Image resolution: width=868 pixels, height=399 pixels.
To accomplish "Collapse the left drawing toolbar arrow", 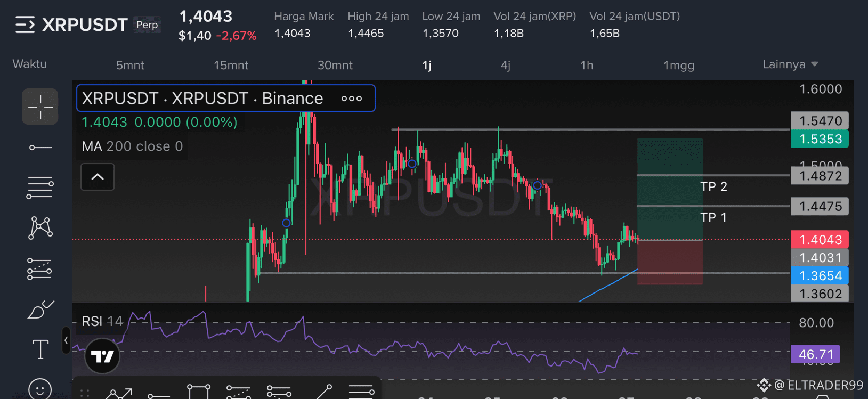I will coord(66,340).
